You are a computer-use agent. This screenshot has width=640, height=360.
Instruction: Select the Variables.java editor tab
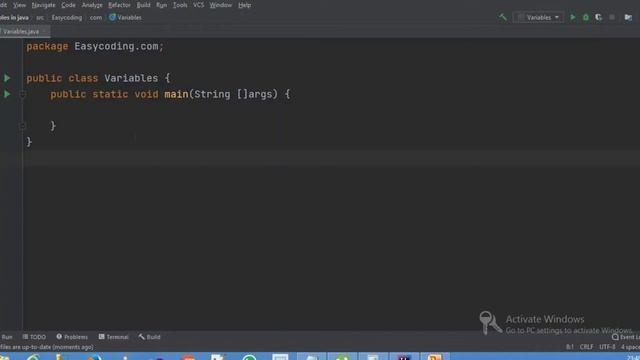[20, 31]
